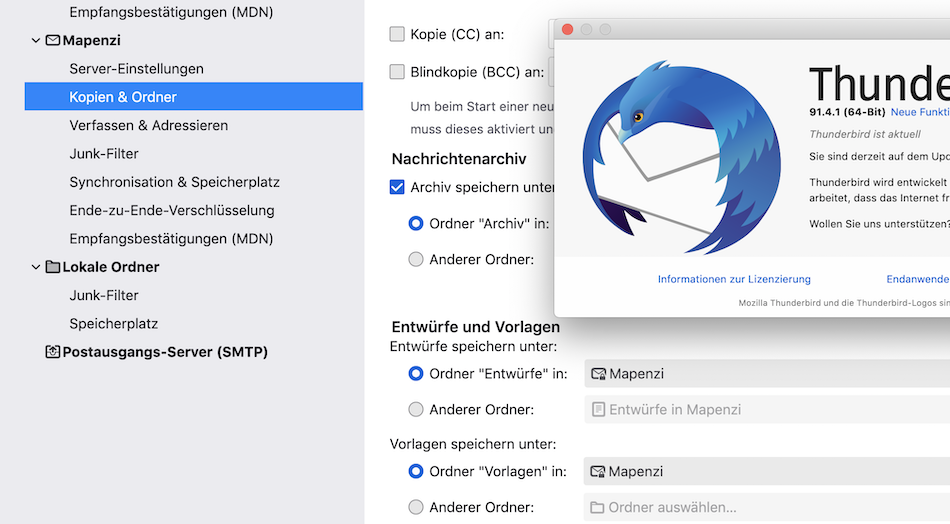The image size is (950, 524).
Task: Click the Thunderbird logo in About dialog
Action: (680, 160)
